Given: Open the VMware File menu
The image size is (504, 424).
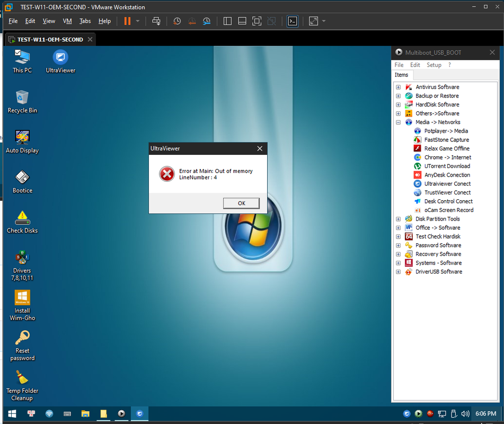Looking at the screenshot, I should (x=13, y=21).
